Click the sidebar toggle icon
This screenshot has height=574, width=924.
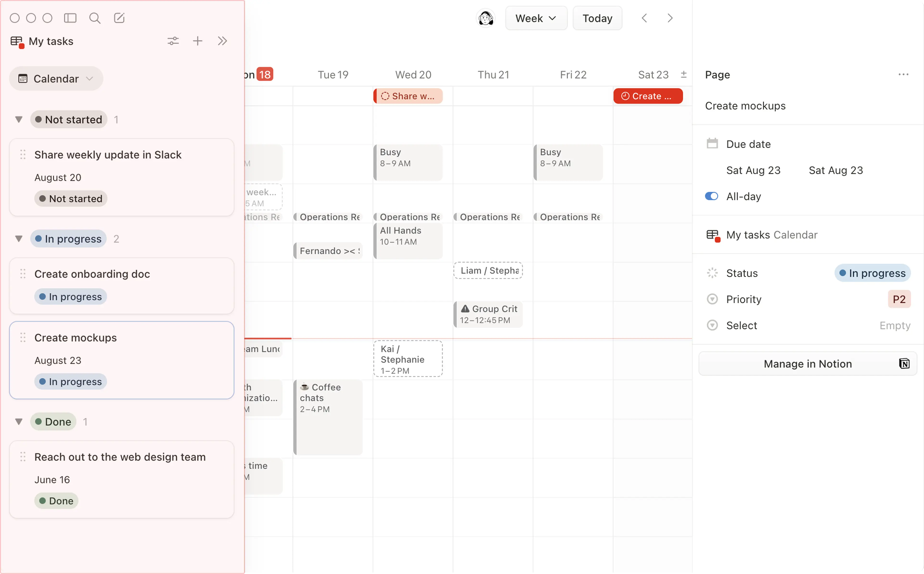70,18
